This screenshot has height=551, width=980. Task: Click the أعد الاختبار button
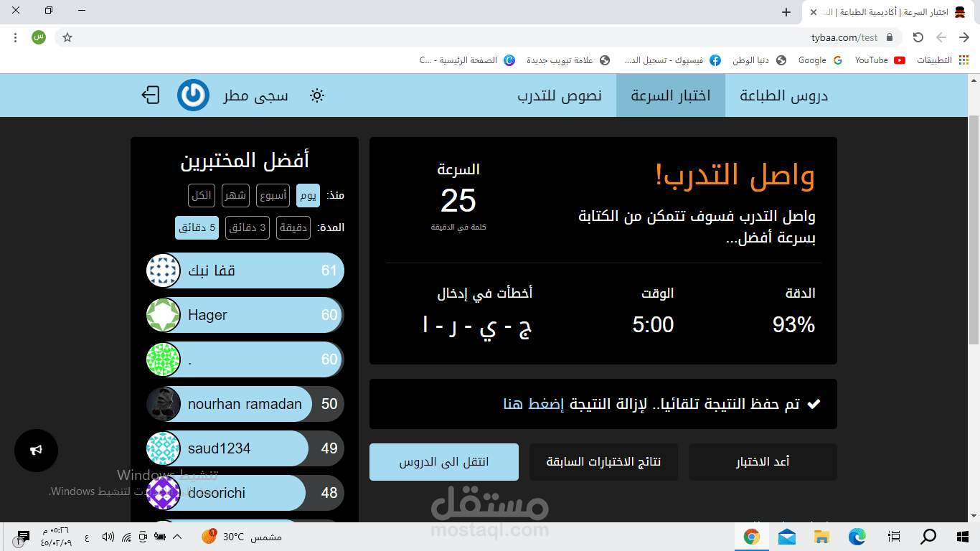tap(763, 462)
